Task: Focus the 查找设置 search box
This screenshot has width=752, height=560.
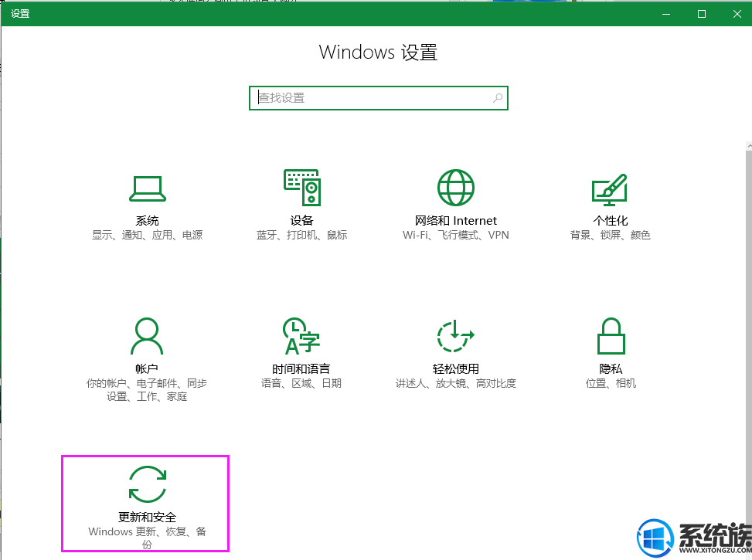Action: (379, 98)
